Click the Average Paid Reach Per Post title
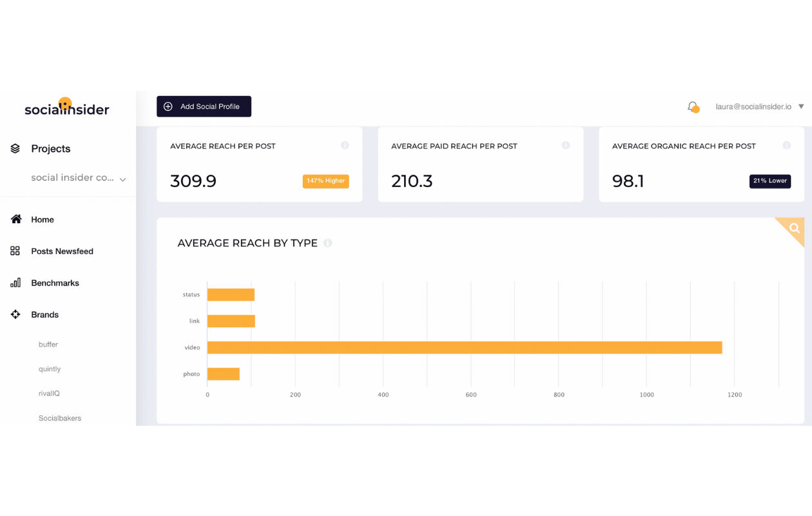Viewport: 812px width, 516px height. [x=454, y=146]
